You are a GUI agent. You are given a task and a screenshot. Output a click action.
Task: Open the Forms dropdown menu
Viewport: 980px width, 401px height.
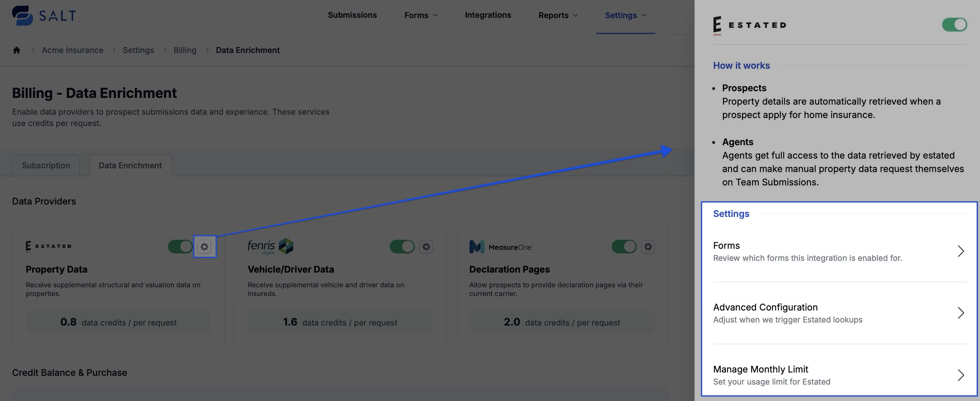tap(421, 15)
